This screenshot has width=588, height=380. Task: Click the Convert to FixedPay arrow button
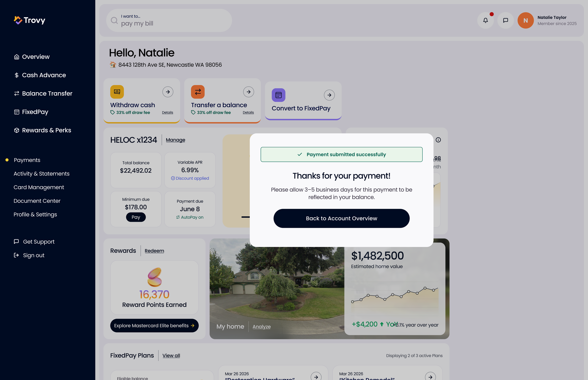(329, 95)
